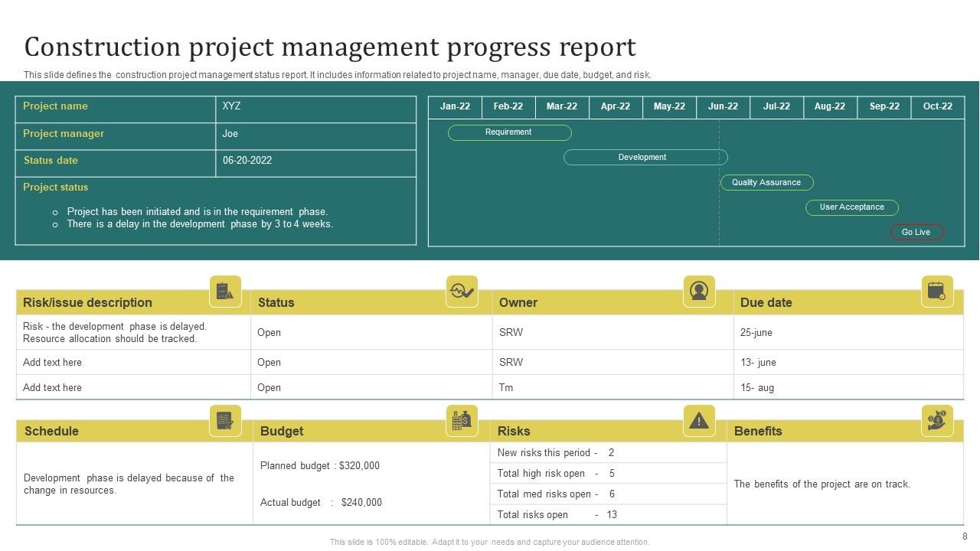Image resolution: width=980 pixels, height=551 pixels.
Task: Click the Status date label
Action: click(x=51, y=161)
